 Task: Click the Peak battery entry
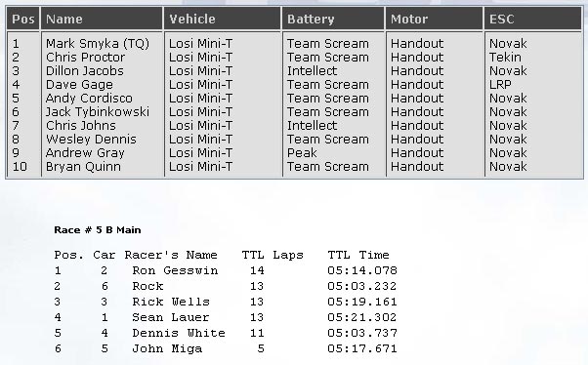[302, 153]
